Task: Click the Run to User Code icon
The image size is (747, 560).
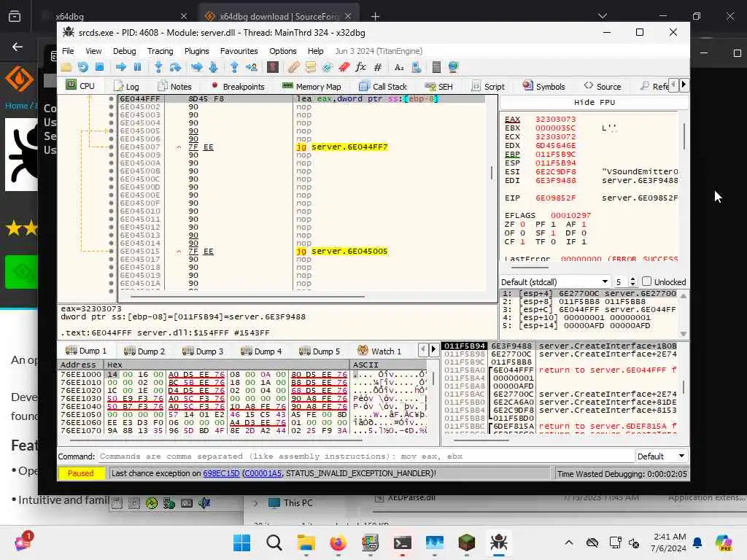Action: pyautogui.click(x=252, y=68)
